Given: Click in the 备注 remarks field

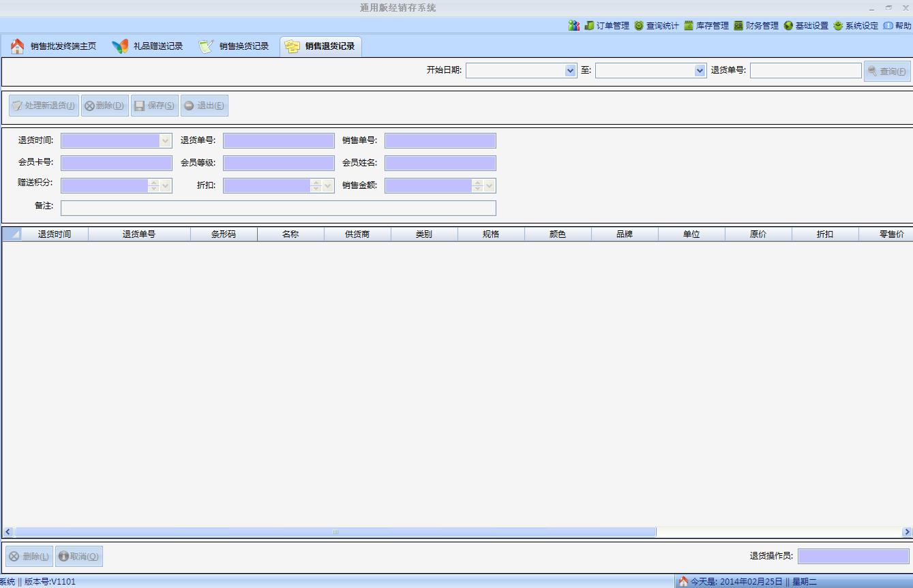Looking at the screenshot, I should click(x=278, y=208).
